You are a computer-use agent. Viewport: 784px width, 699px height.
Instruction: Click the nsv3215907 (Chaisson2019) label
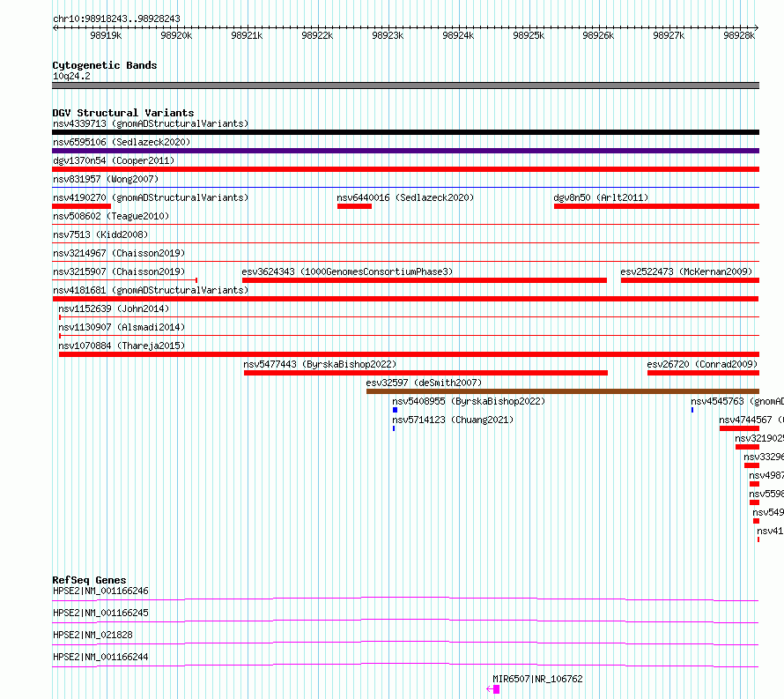click(119, 271)
